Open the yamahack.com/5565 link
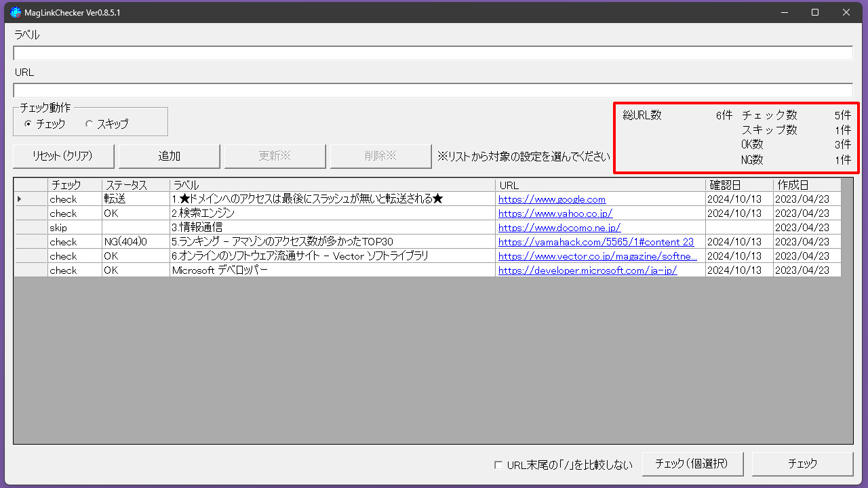 (x=596, y=242)
